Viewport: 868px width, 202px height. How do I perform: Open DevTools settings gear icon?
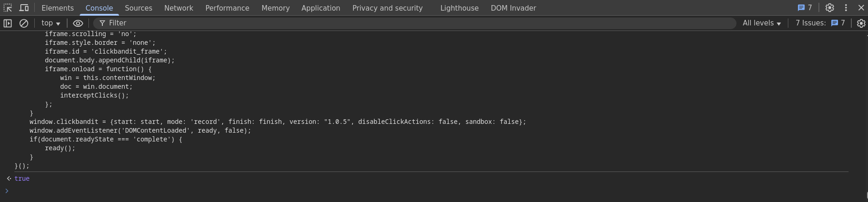pos(830,8)
